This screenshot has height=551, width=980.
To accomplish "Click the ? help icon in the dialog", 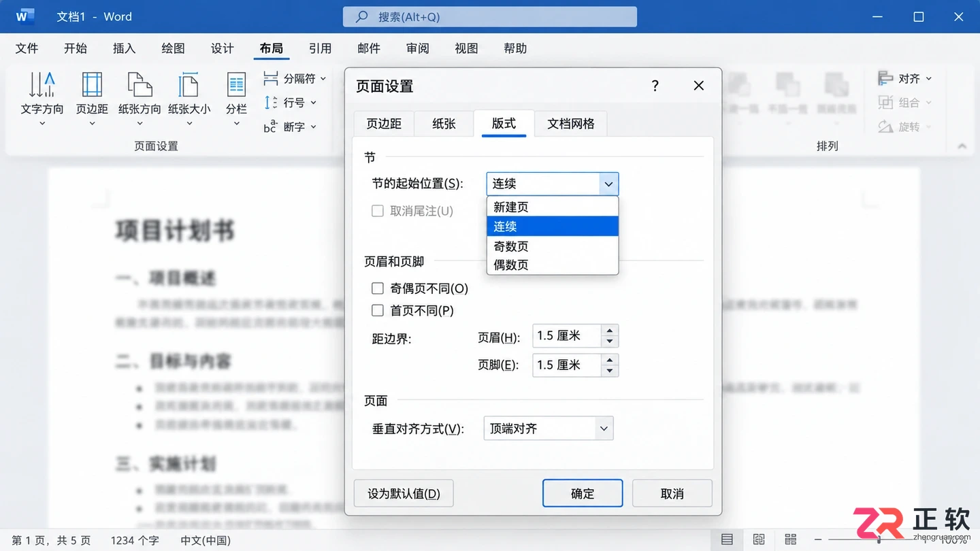I will pos(655,86).
